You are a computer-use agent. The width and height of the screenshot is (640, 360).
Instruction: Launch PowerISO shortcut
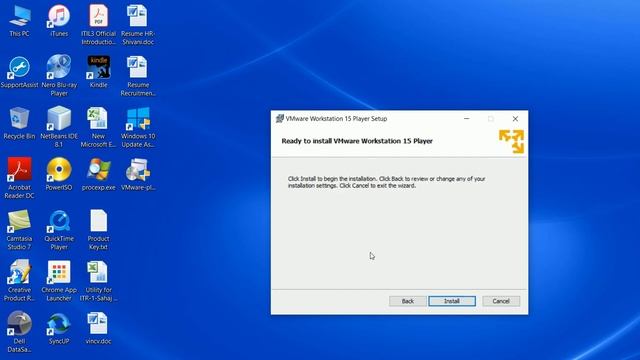(59, 175)
